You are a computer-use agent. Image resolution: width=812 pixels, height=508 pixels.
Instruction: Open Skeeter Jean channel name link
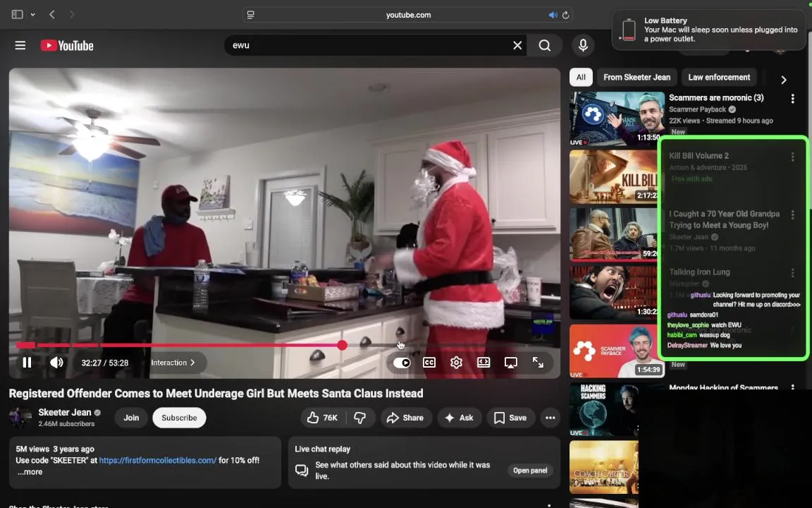[65, 413]
